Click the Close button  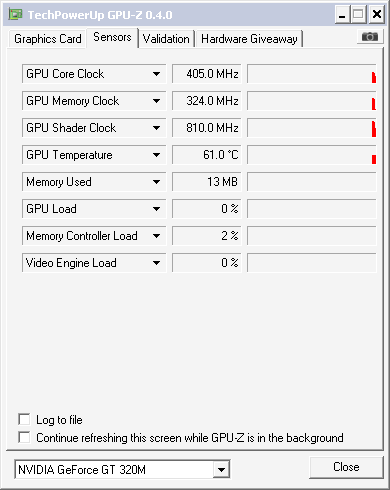click(346, 467)
